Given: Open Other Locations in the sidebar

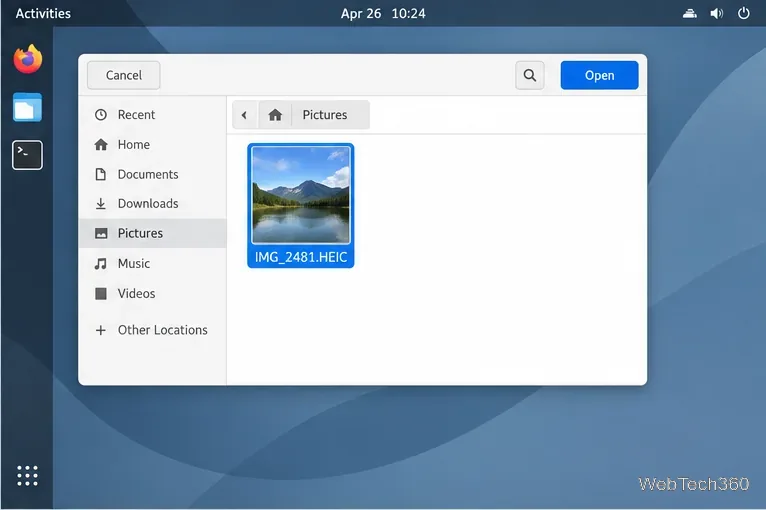Looking at the screenshot, I should pyautogui.click(x=152, y=330).
